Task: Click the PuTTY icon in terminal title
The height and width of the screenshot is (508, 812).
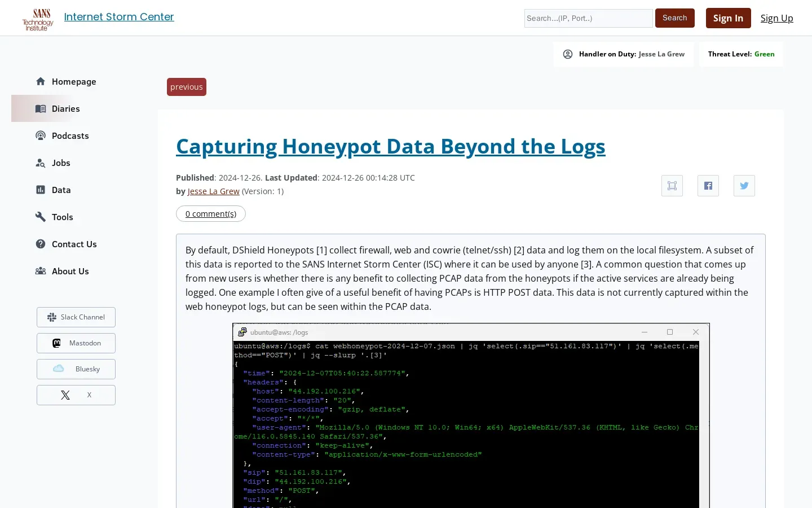Action: (242, 332)
